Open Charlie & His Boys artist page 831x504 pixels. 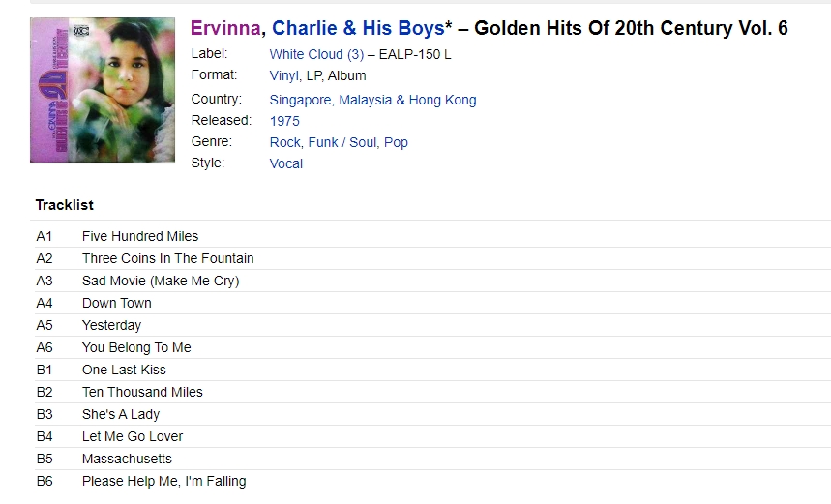[x=358, y=28]
